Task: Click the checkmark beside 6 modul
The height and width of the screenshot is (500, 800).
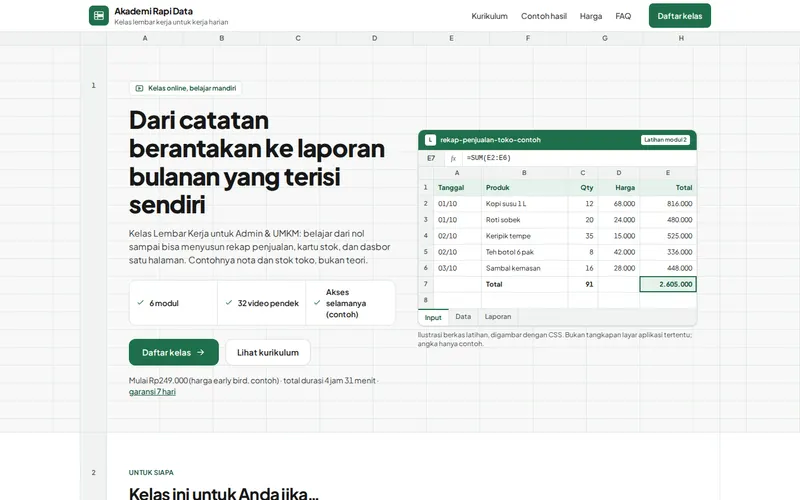Action: pyautogui.click(x=140, y=303)
